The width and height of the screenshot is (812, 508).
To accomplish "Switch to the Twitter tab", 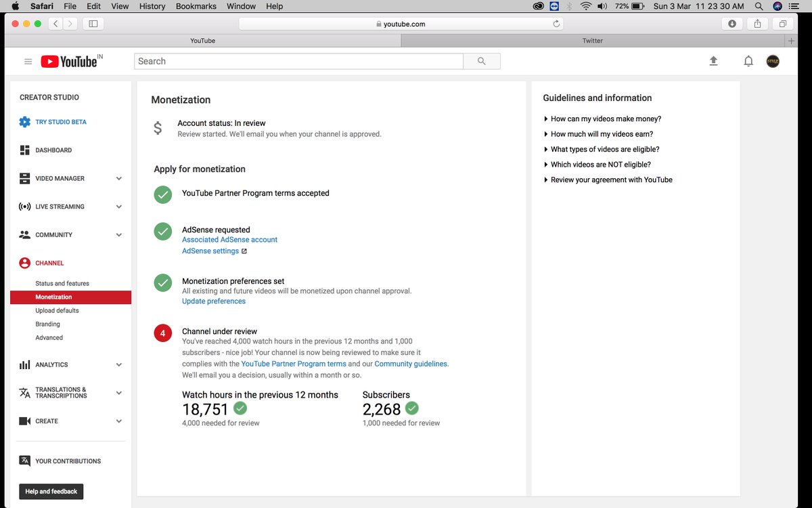I will (593, 41).
